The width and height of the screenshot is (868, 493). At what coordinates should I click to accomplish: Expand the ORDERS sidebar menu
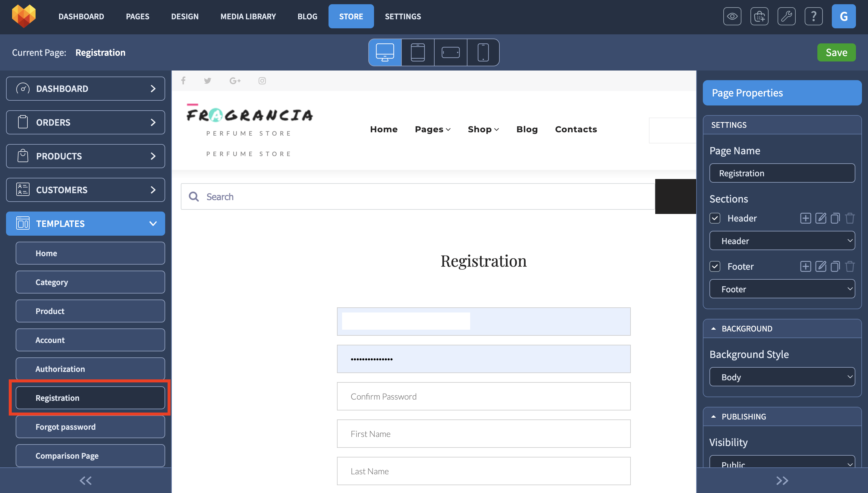pyautogui.click(x=85, y=122)
